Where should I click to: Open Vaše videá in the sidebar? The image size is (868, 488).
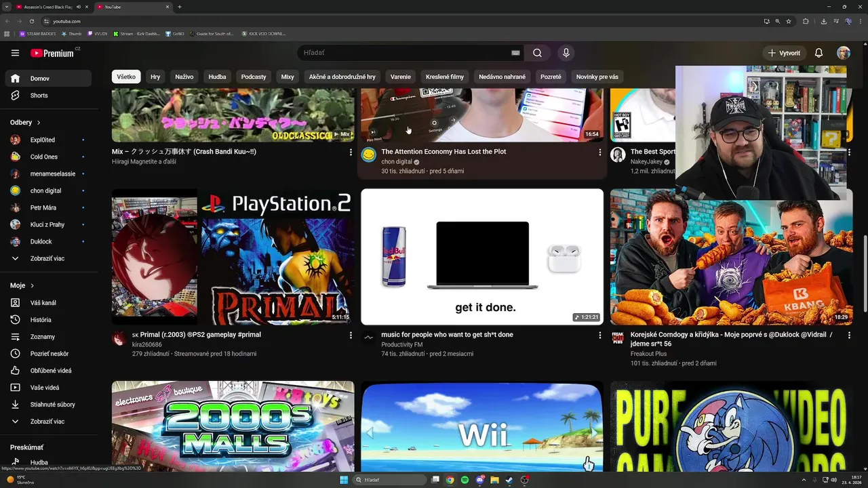click(x=47, y=388)
